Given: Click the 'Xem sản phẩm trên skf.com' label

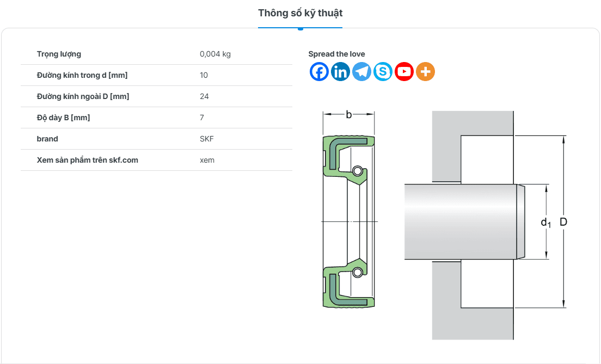Looking at the screenshot, I should click(87, 160).
